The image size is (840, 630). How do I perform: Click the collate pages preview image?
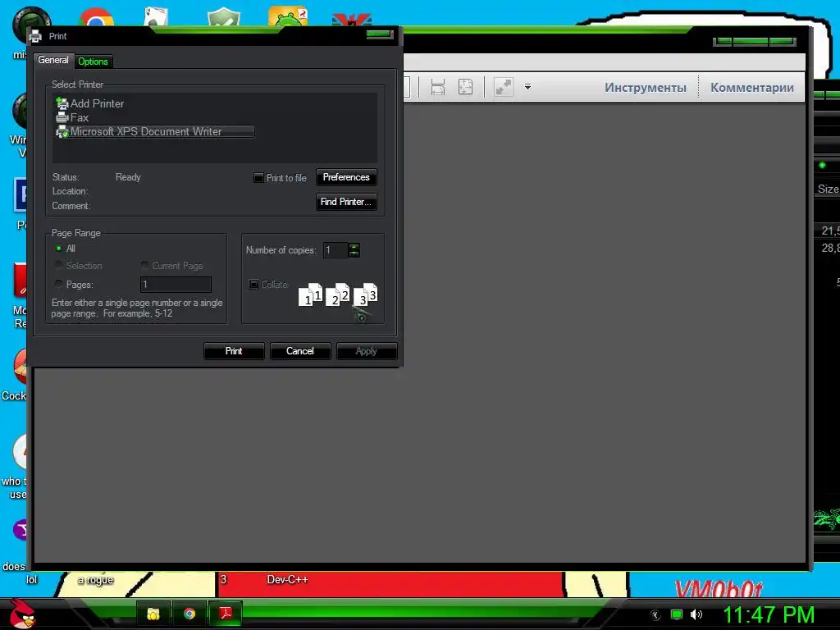coord(338,294)
